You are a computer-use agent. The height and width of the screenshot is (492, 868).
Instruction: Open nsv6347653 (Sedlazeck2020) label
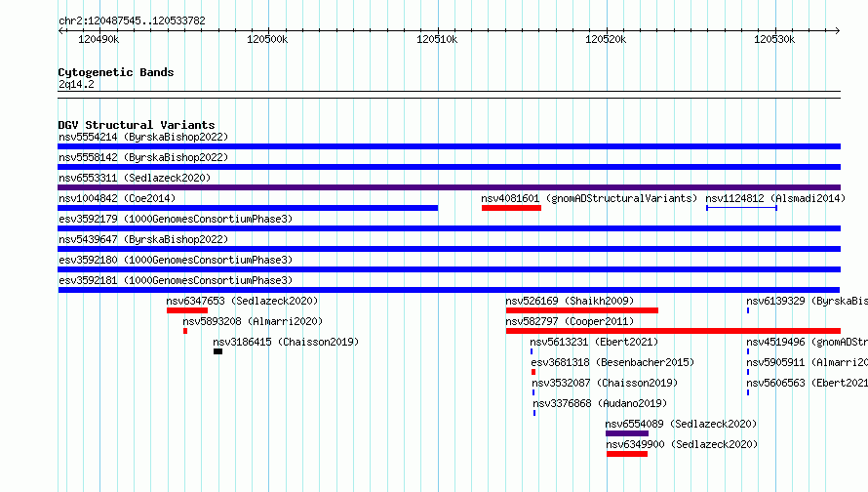242,301
